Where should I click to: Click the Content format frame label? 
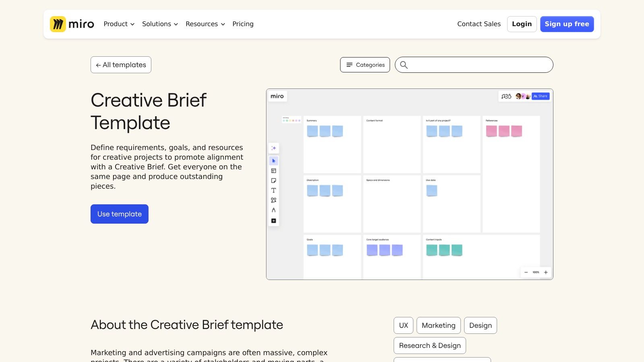[x=374, y=121]
